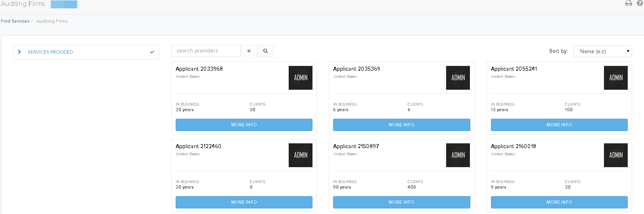Click ADMIN logo of Applicant 2033968
The image size is (644, 214).
[x=301, y=78]
